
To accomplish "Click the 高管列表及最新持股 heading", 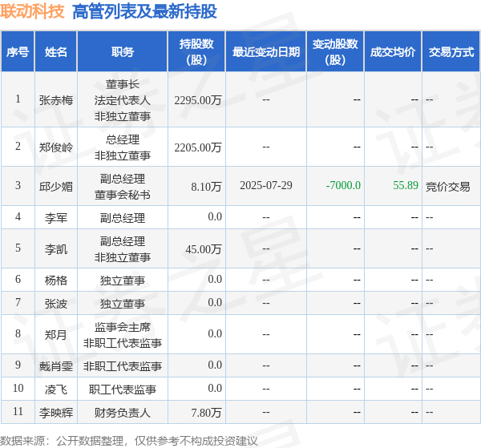I will pyautogui.click(x=144, y=12).
